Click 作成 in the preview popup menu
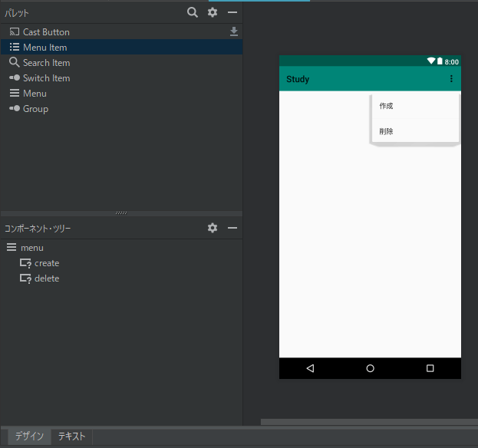This screenshot has height=448, width=478. tap(386, 106)
